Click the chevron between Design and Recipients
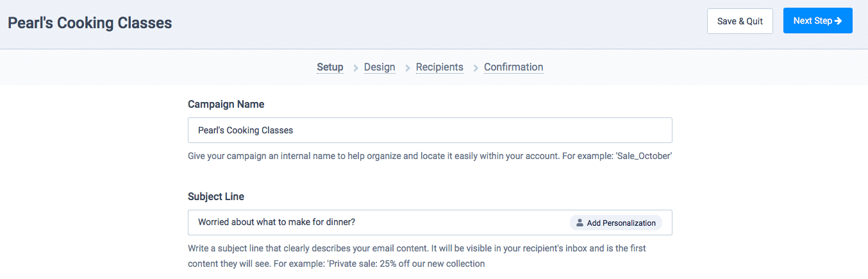The height and width of the screenshot is (279, 868). (407, 68)
